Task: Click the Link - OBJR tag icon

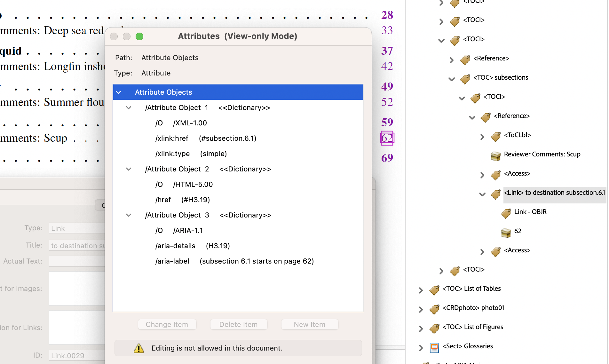Action: click(x=506, y=213)
